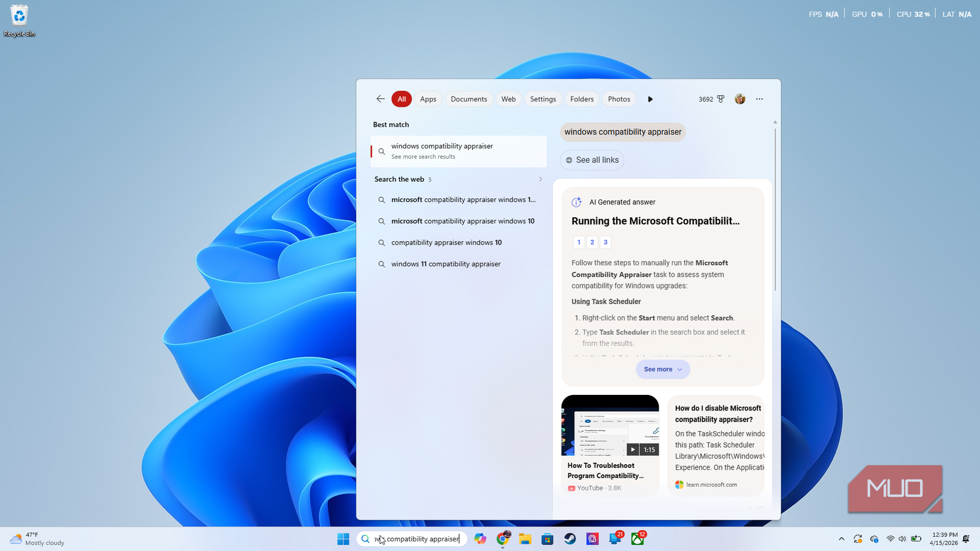The width and height of the screenshot is (980, 551).
Task: Click the taskbar search input field
Action: pyautogui.click(x=412, y=539)
